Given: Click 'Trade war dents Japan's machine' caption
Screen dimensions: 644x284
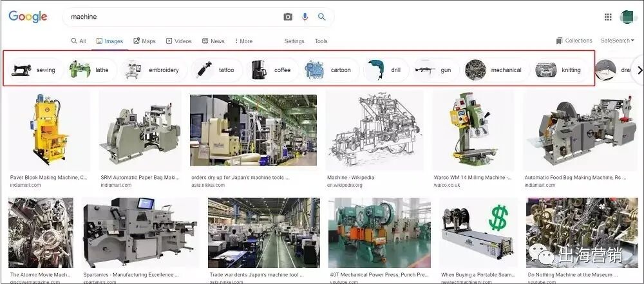Looking at the screenshot, I should click(x=257, y=274).
